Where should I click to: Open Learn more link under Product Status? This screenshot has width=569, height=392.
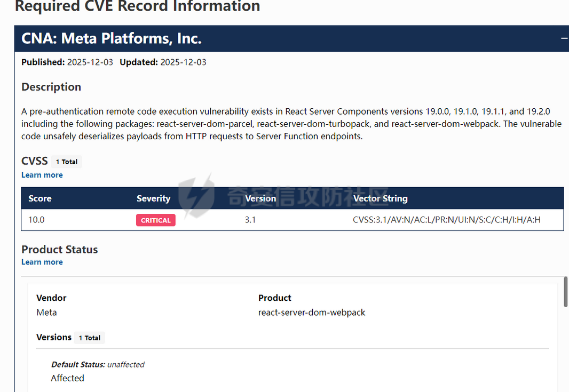[x=42, y=262]
